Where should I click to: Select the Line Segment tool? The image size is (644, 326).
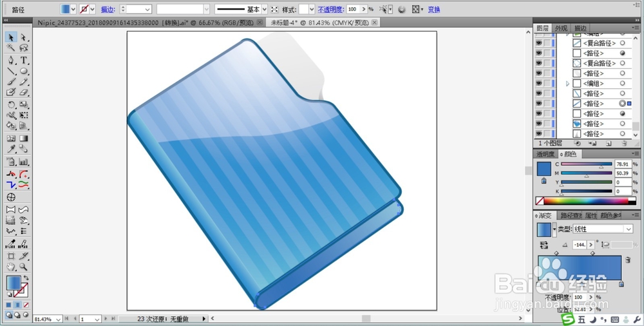pos(11,71)
